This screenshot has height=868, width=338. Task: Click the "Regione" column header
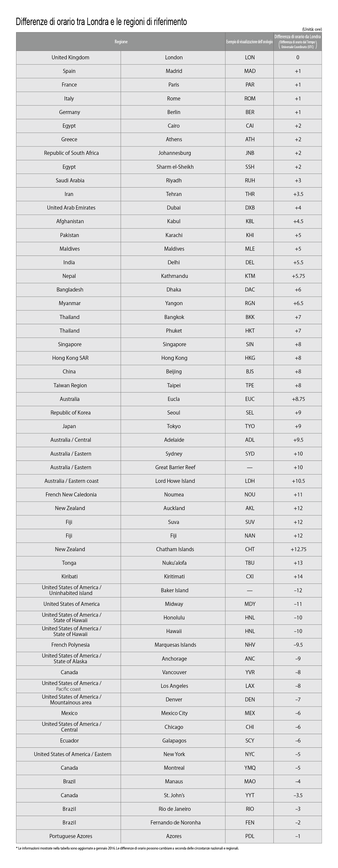[121, 42]
